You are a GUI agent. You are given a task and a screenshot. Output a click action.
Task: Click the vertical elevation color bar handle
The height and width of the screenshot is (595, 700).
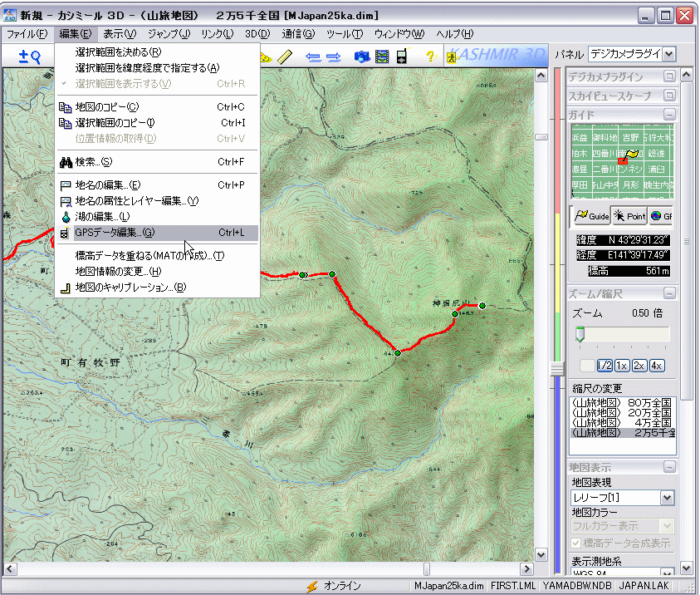pos(557,369)
